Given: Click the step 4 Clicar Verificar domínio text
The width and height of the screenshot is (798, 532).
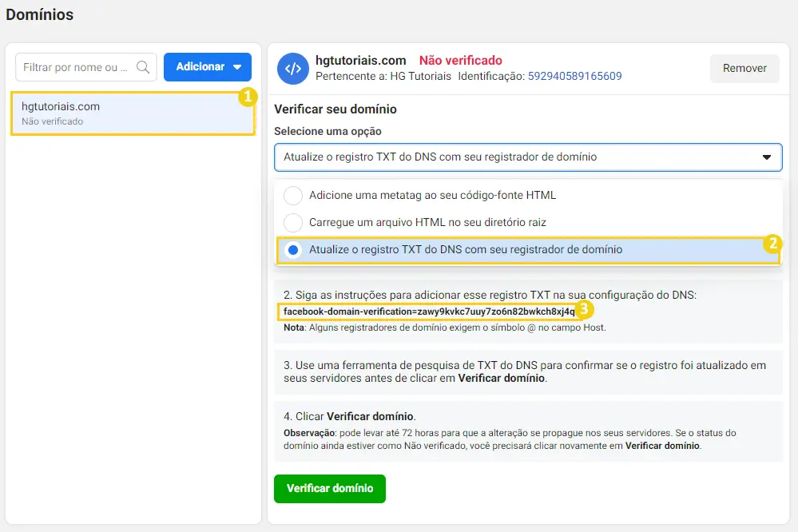Looking at the screenshot, I should tap(350, 416).
